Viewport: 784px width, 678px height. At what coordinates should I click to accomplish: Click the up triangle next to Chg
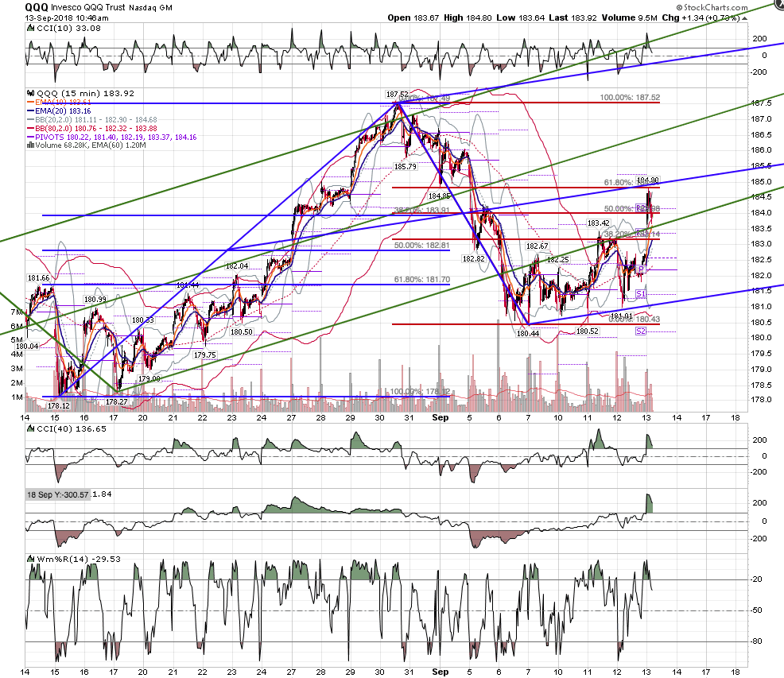point(744,18)
